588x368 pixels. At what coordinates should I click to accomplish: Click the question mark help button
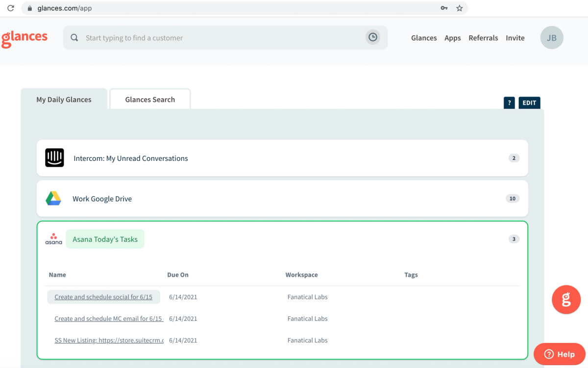coord(509,103)
